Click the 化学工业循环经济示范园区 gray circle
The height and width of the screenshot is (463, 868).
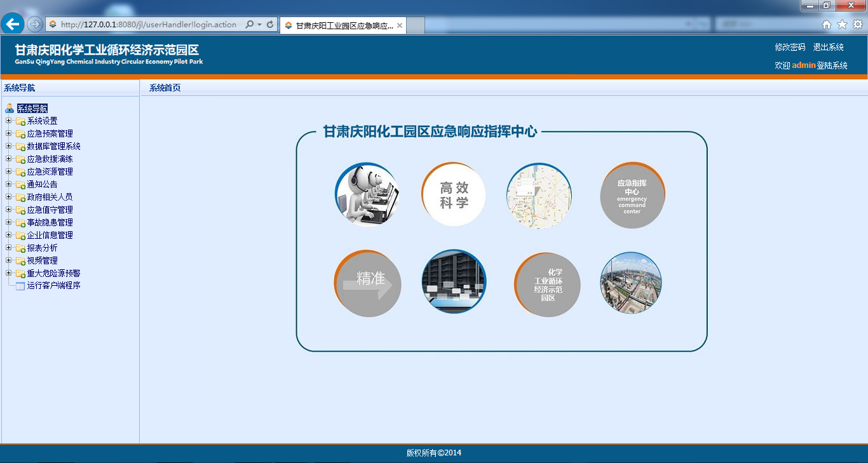[x=547, y=285]
